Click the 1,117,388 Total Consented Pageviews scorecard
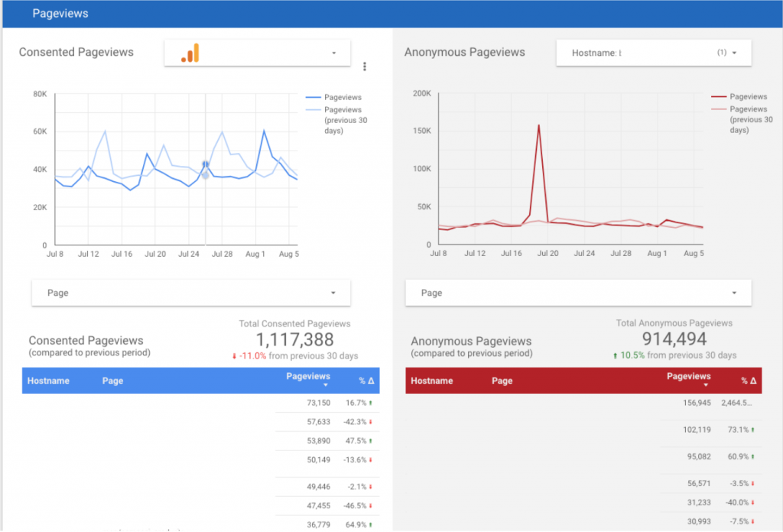Viewport: 783px width, 532px height. click(294, 339)
